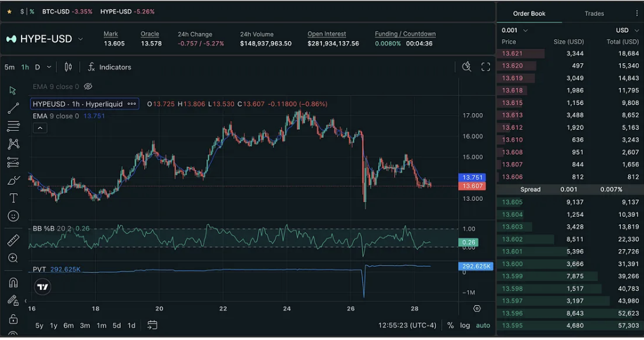The width and height of the screenshot is (644, 340).
Task: Open the candlestick chart type selector
Action: 68,67
